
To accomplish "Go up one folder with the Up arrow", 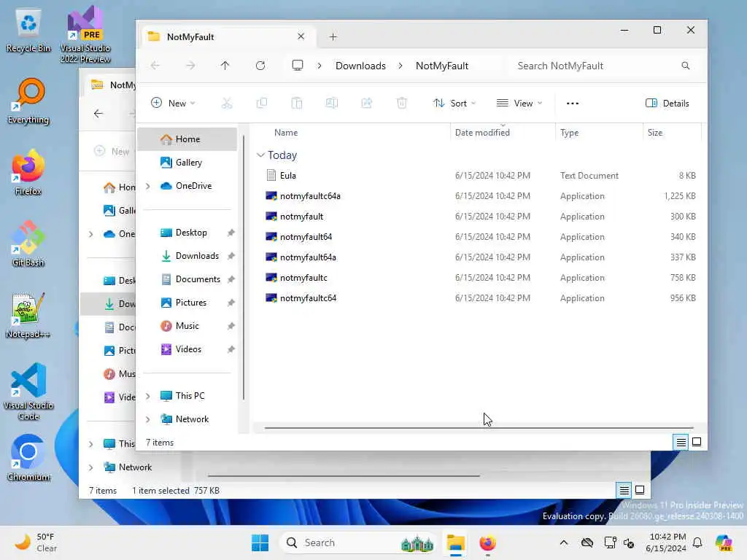I will (x=225, y=66).
